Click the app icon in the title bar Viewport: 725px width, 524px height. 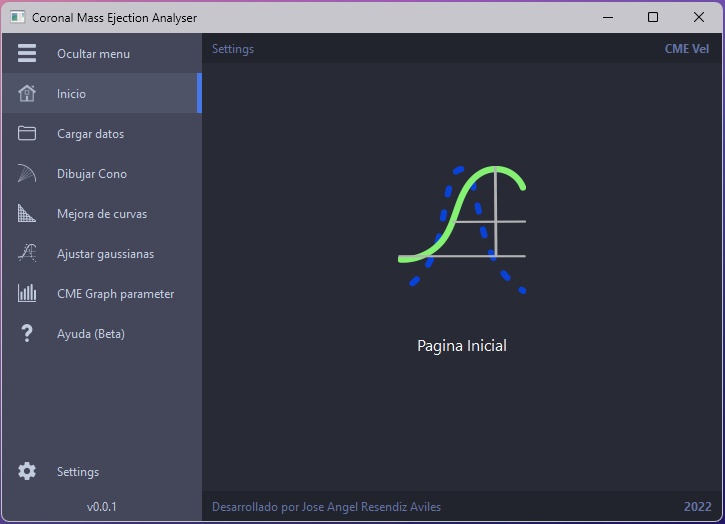[18, 18]
